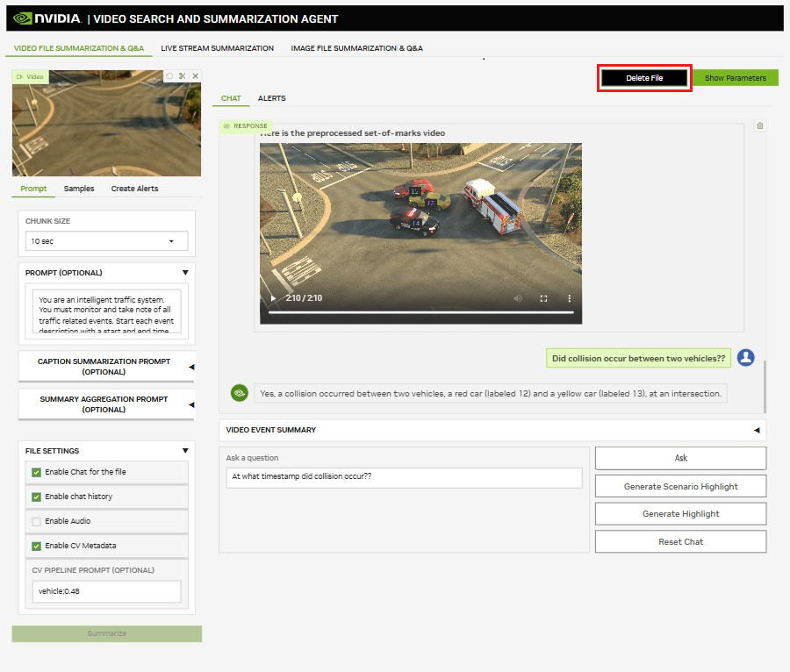Click the Generate Scenario Highlight button
The width and height of the screenshot is (790, 672).
(680, 486)
